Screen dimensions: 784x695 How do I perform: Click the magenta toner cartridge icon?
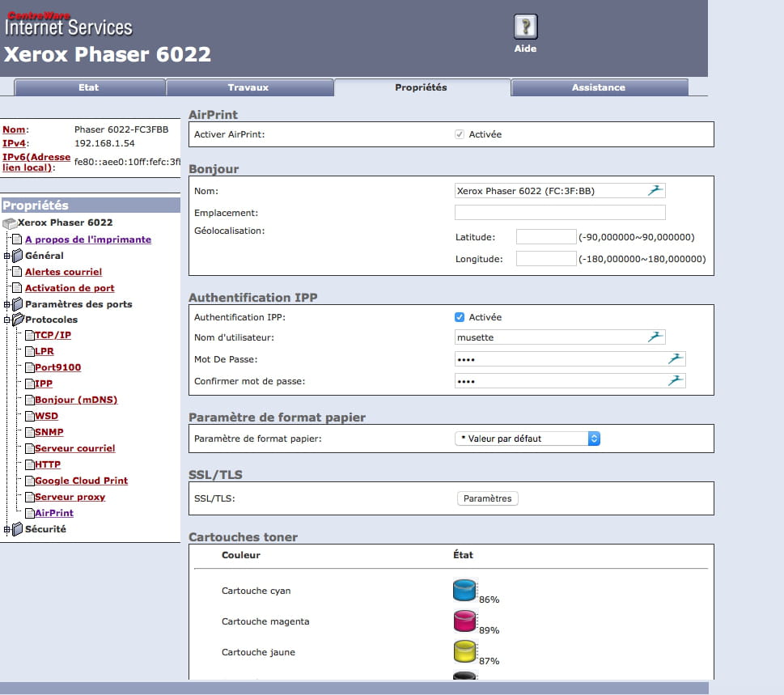[x=464, y=621]
